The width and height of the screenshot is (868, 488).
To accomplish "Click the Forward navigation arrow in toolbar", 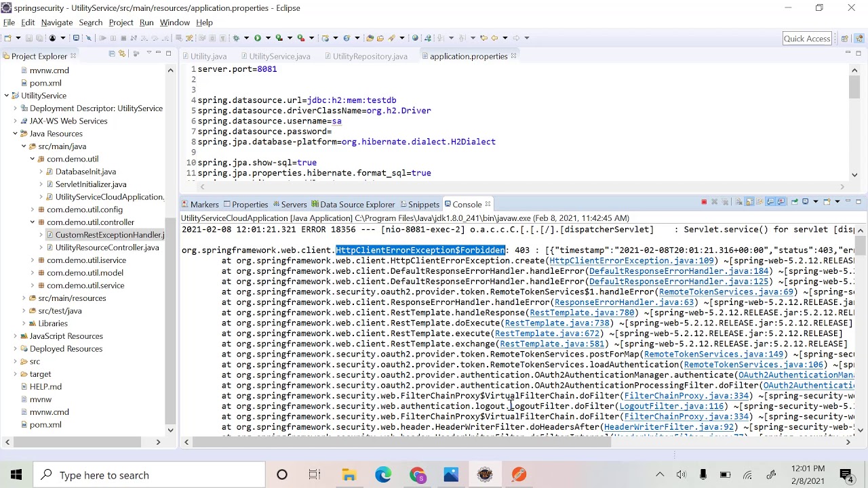I will [x=516, y=38].
